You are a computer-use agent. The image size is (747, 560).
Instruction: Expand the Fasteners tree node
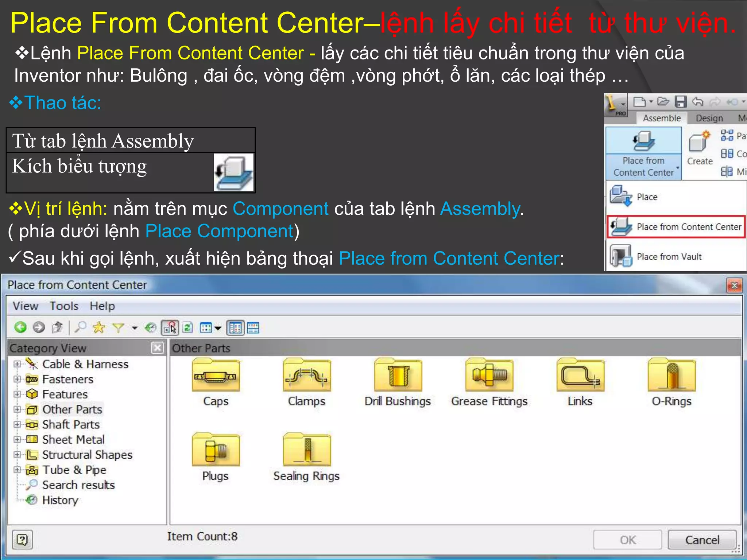click(17, 379)
